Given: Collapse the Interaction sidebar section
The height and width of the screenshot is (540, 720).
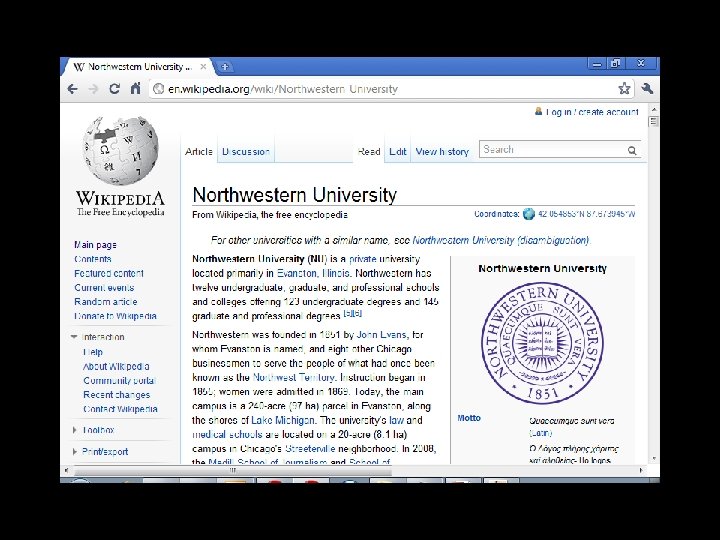Looking at the screenshot, I should tap(74, 337).
